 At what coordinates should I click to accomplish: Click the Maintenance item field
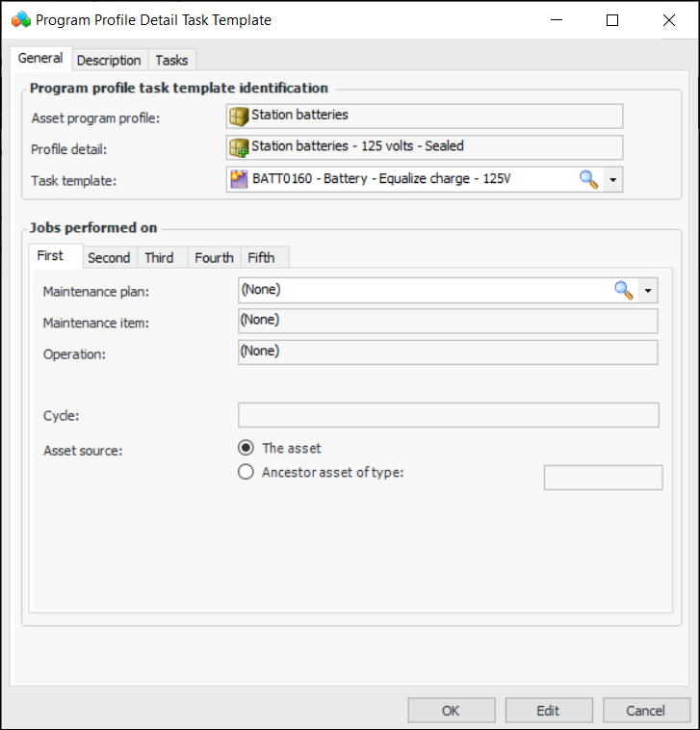coord(448,321)
